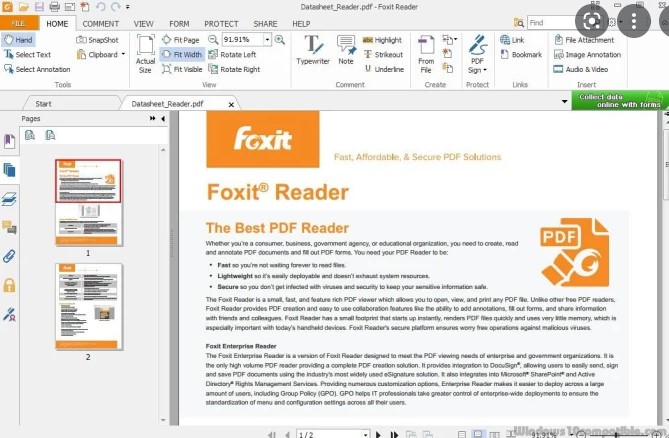Zoom out with the ribbon magnifier
Image resolution: width=669 pixels, height=438 pixels.
[x=213, y=40]
